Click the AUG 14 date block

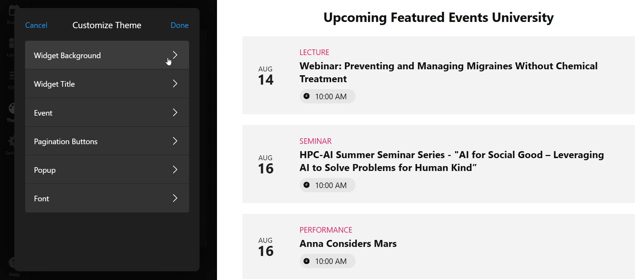[266, 76]
